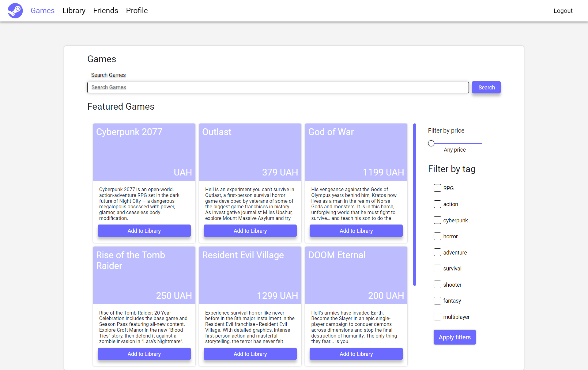Viewport: 588px width, 370px height.
Task: Add Cyberpunk 2077 to Library
Action: tap(144, 231)
